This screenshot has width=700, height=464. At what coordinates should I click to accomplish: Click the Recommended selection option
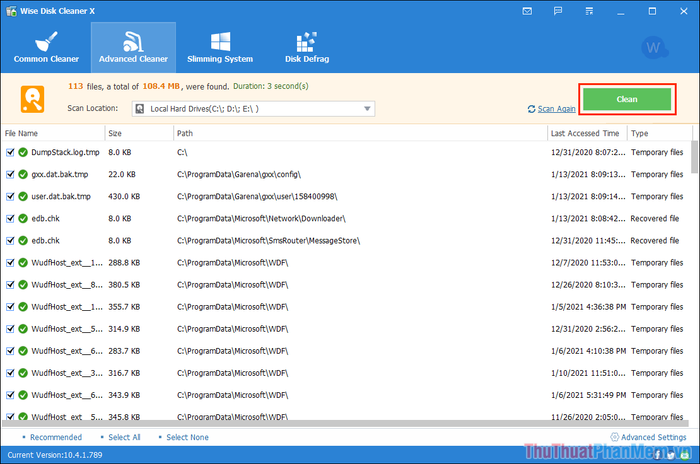click(55, 437)
